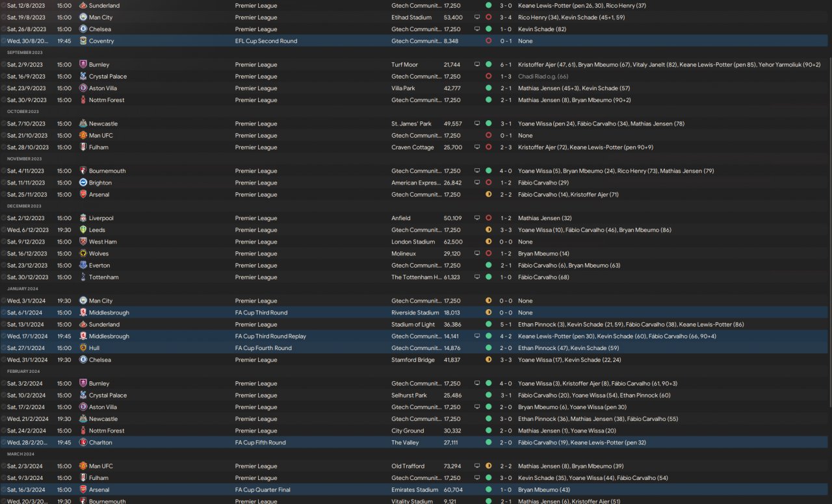Click the TV icon on the Brighton fixture
The width and height of the screenshot is (832, 504).
[x=477, y=183]
